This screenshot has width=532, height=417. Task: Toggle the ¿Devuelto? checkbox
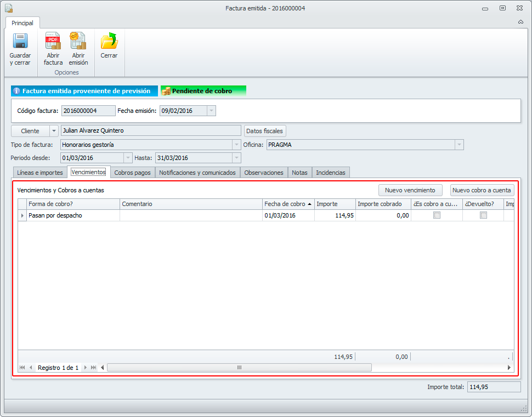483,215
